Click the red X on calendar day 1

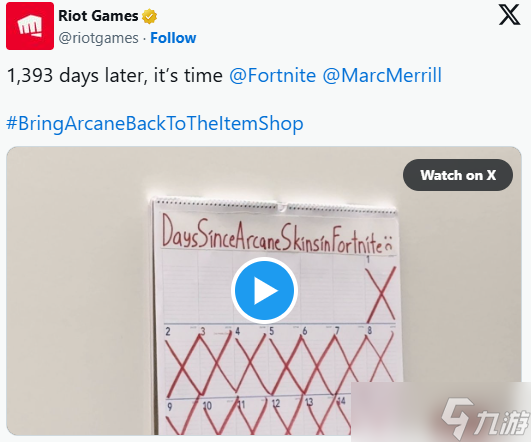click(381, 294)
